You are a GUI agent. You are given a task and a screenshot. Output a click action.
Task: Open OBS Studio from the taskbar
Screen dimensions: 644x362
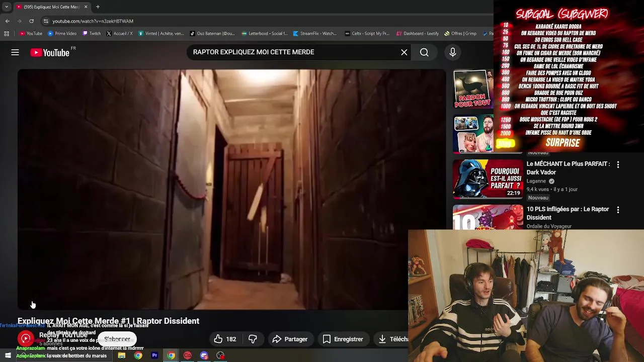(220, 355)
